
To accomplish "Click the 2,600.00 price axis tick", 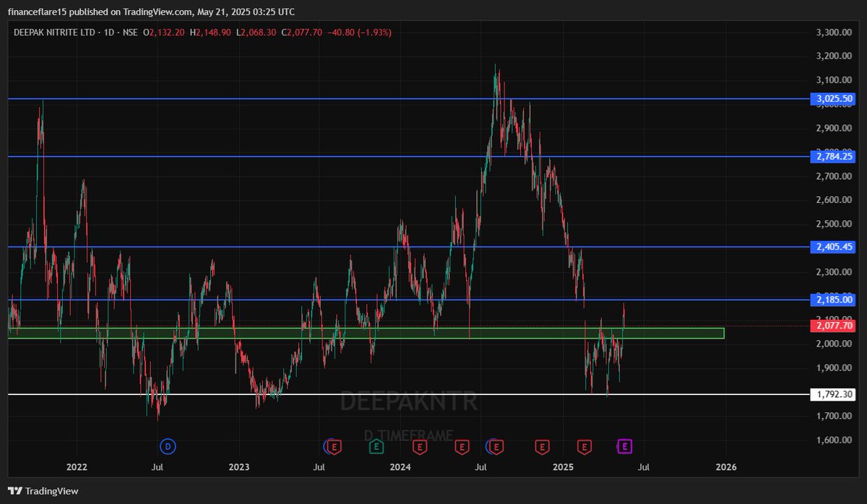I will tap(834, 200).
